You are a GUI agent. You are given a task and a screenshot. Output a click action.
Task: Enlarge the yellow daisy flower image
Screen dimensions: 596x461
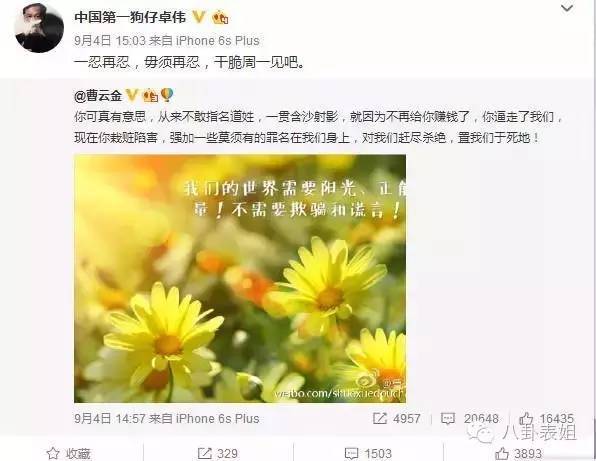(x=240, y=278)
